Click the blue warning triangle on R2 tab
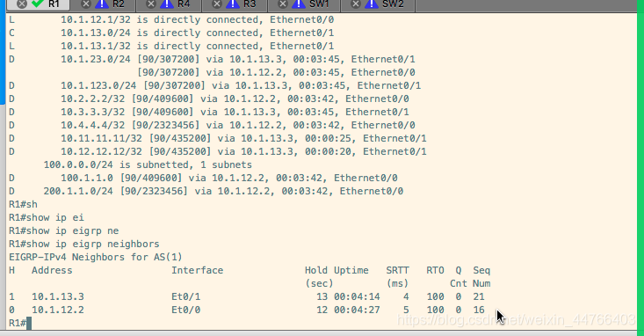The height and width of the screenshot is (336, 644). 102,4
